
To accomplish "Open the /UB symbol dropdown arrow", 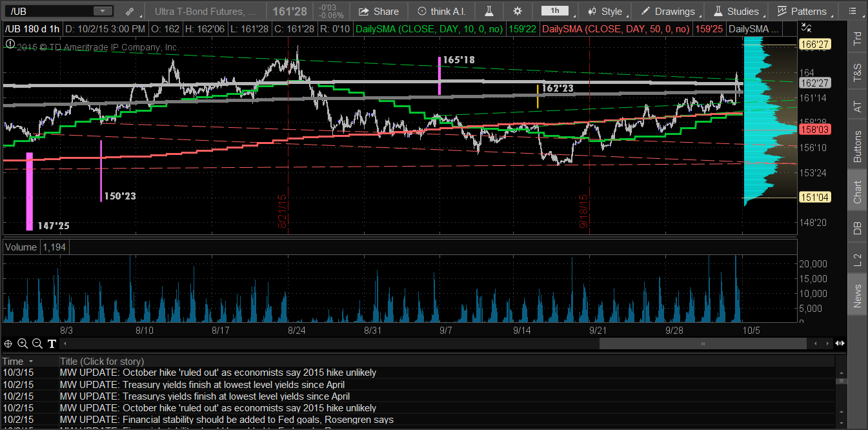I will (x=103, y=11).
